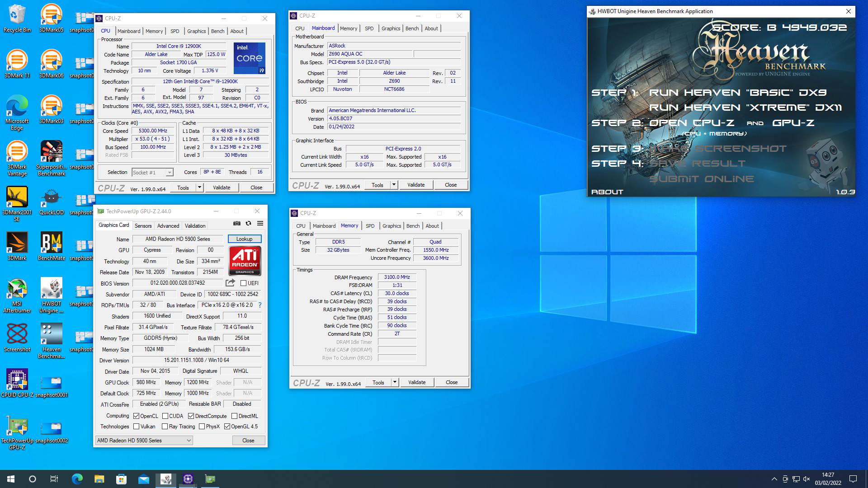The width and height of the screenshot is (868, 488).
Task: Open Screenshot desktop shortcut
Action: click(x=17, y=338)
